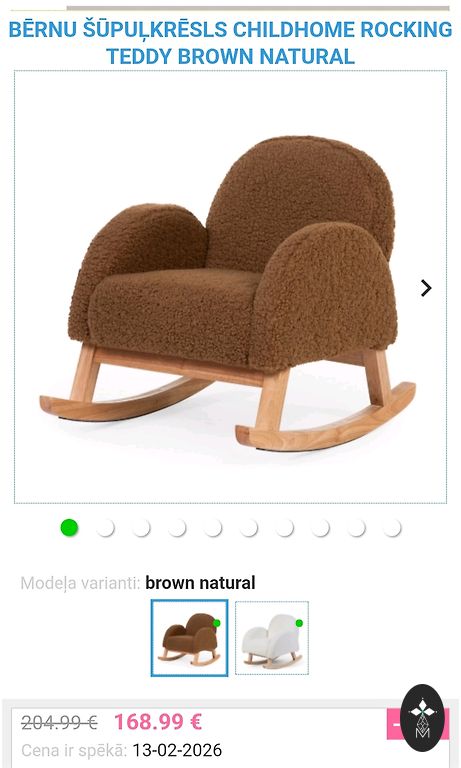Select the fifth carousel dot

pyautogui.click(x=213, y=528)
